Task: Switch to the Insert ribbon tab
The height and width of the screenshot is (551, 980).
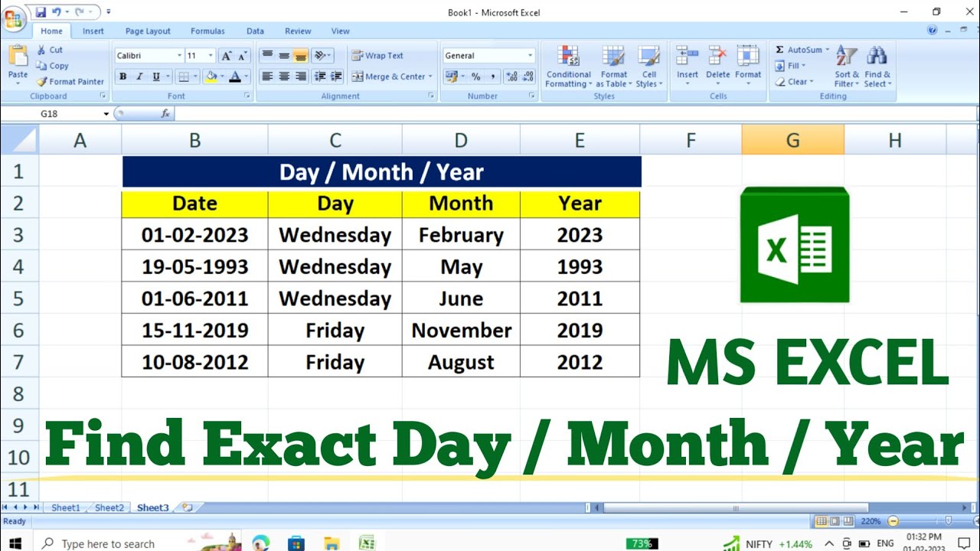Action: (93, 31)
